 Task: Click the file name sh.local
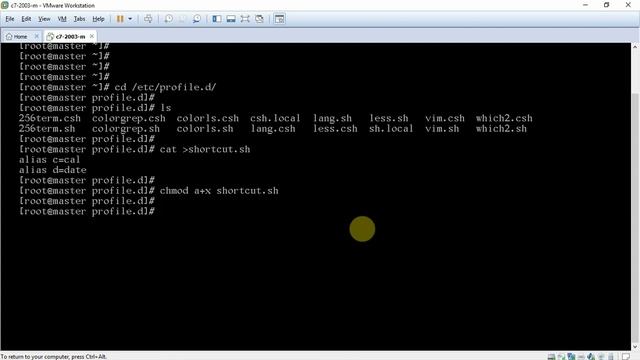391,129
